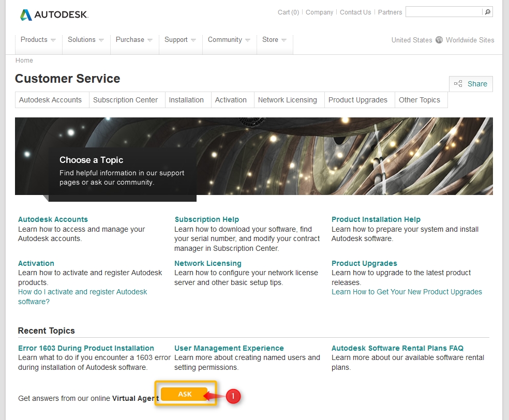Click in the top search field
The width and height of the screenshot is (509, 420).
(x=443, y=12)
